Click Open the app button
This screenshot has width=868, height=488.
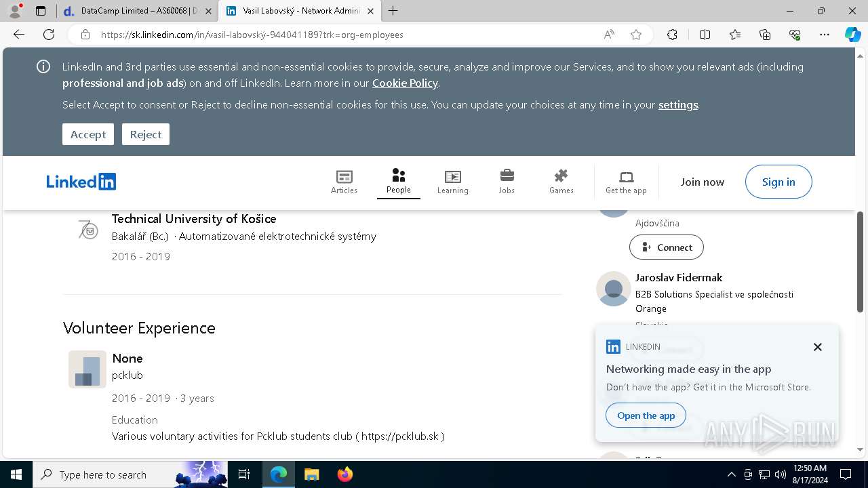click(x=646, y=415)
